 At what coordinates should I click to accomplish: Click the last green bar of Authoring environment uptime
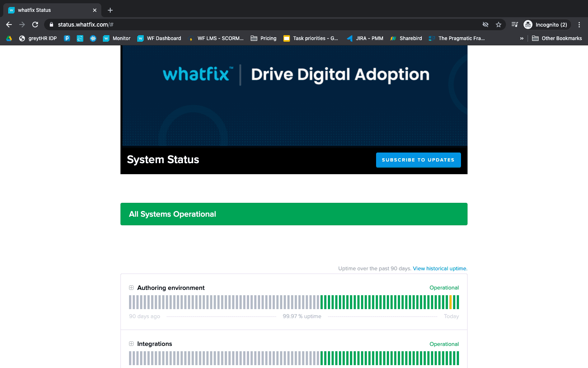pos(458,302)
